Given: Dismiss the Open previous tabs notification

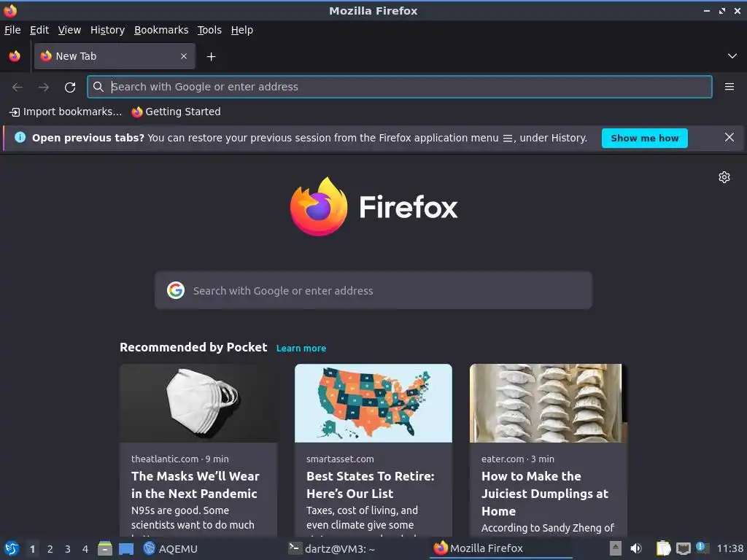Looking at the screenshot, I should (x=729, y=138).
